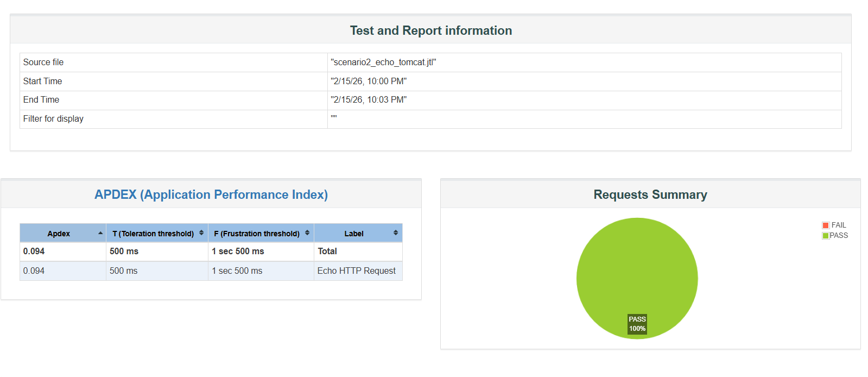Viewport: 868px width, 377px height.
Task: Select the empty filter value cell
Action: tap(585, 119)
